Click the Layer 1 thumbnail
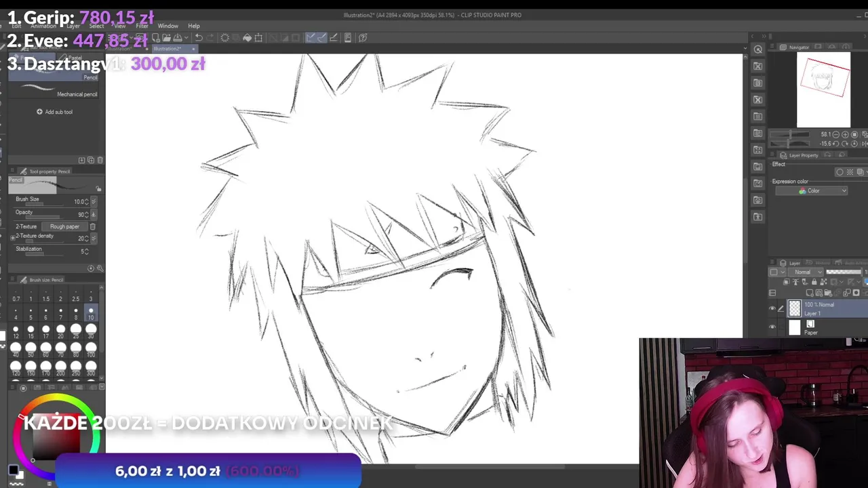868x488 pixels. tap(795, 308)
